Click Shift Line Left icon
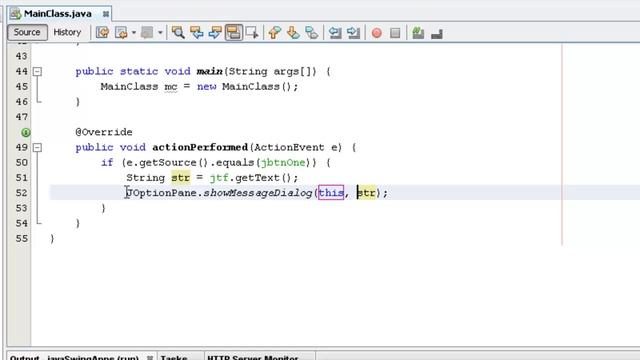Screen dimensions: 640x360 point(335,33)
